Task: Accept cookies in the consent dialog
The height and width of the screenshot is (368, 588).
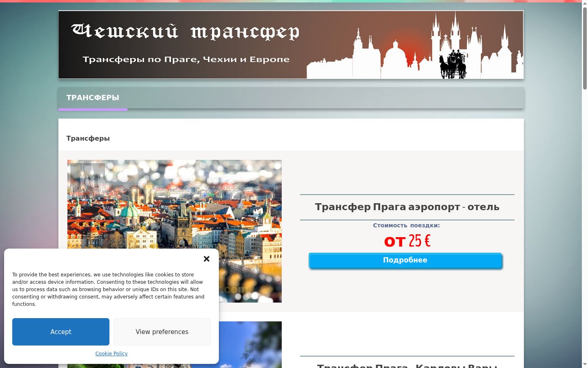Action: (x=61, y=332)
